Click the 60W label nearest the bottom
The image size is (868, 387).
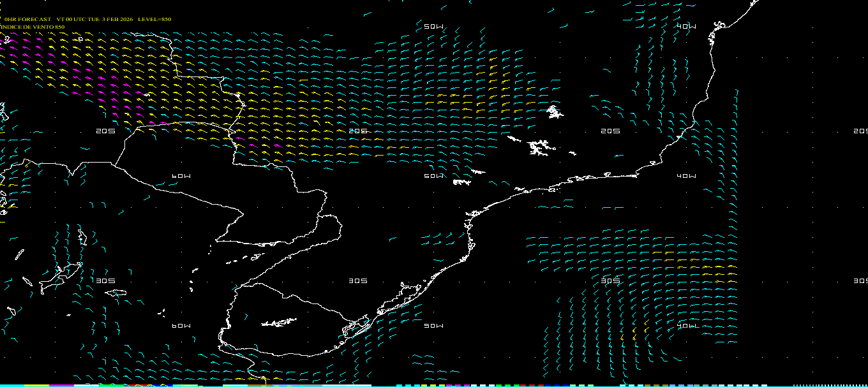[181, 326]
